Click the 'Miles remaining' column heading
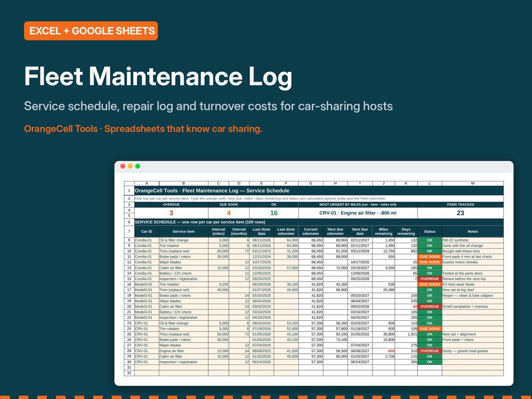This screenshot has height=399, width=532. click(x=384, y=231)
